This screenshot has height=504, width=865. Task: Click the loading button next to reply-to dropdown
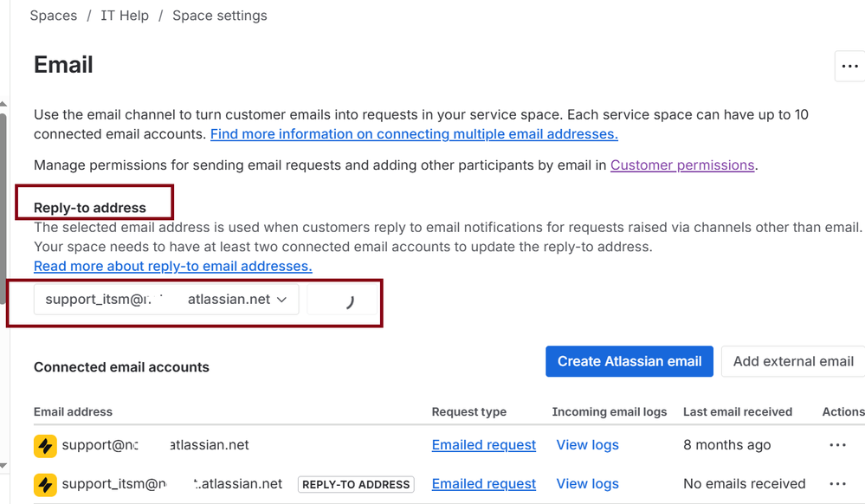pyautogui.click(x=342, y=300)
